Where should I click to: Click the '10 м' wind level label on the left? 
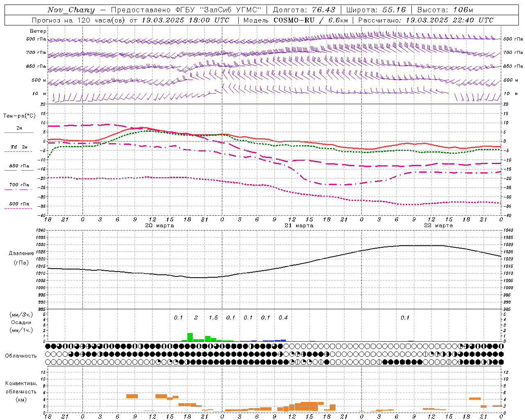click(x=39, y=94)
